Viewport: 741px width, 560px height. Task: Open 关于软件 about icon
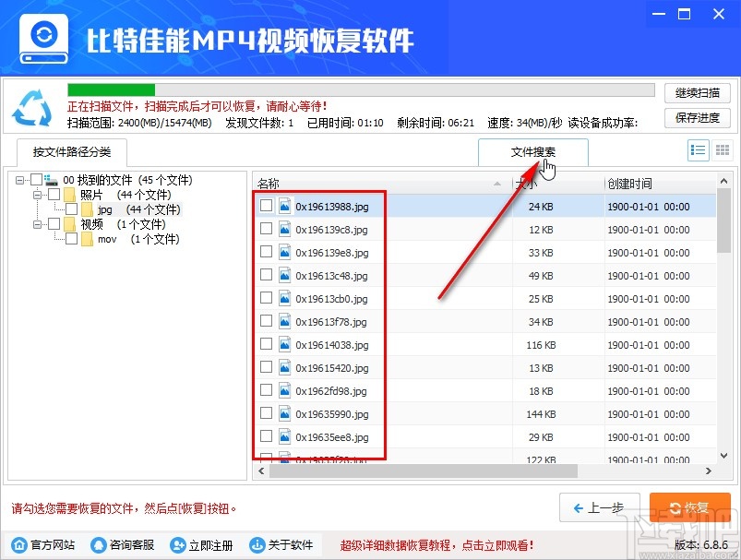[x=257, y=545]
